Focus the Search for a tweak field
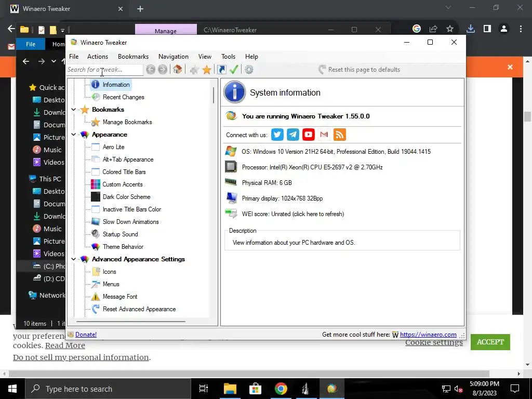The height and width of the screenshot is (399, 532). tap(105, 70)
